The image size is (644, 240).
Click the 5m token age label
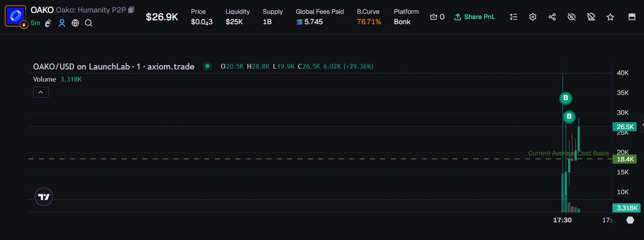click(35, 23)
